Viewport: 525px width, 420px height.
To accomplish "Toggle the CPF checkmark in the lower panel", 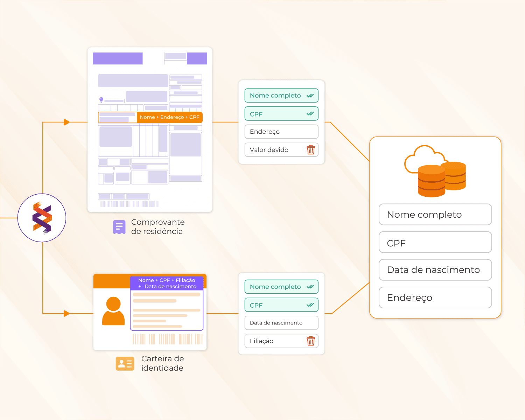I will coord(310,305).
